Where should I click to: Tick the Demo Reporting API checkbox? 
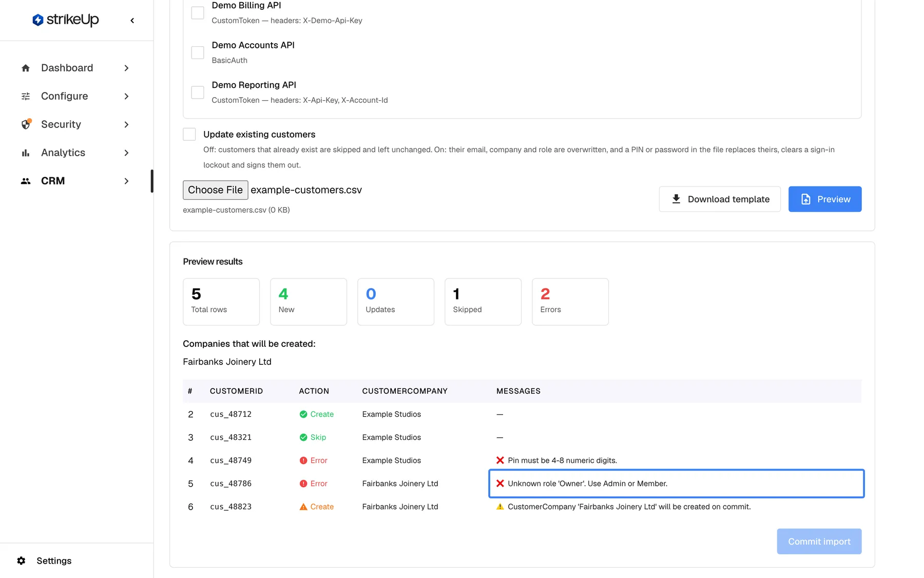pos(198,92)
